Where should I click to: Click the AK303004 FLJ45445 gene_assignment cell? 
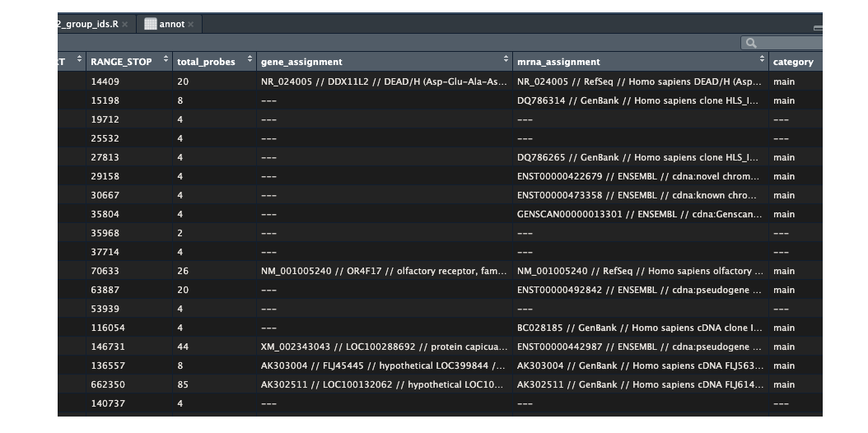(384, 365)
